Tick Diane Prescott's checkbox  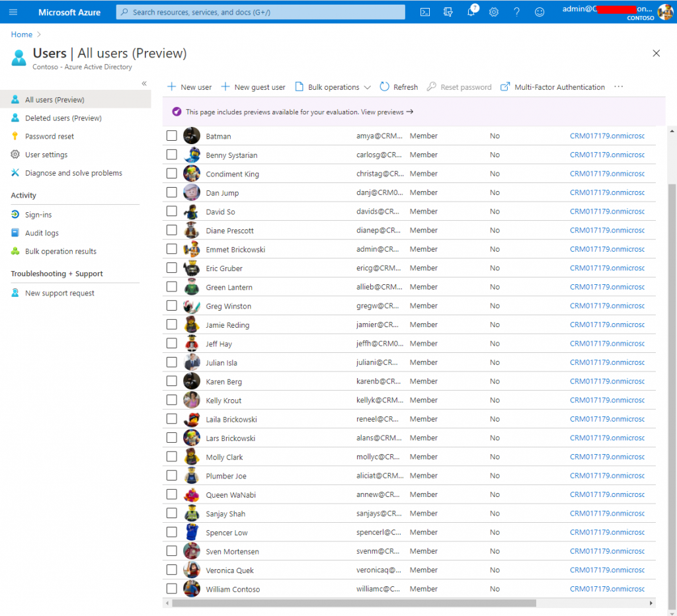coord(172,230)
